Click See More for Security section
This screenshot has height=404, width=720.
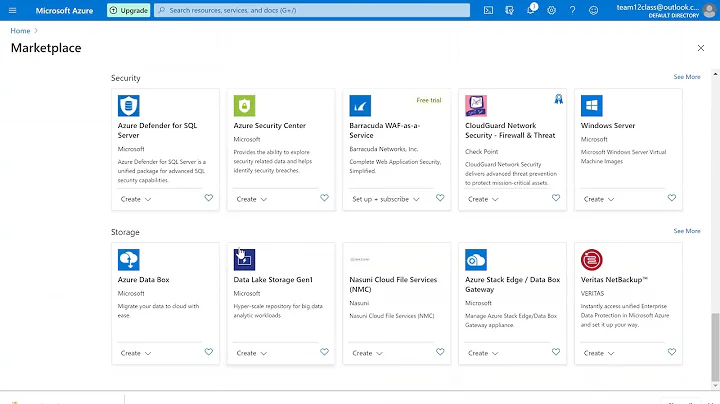click(687, 77)
